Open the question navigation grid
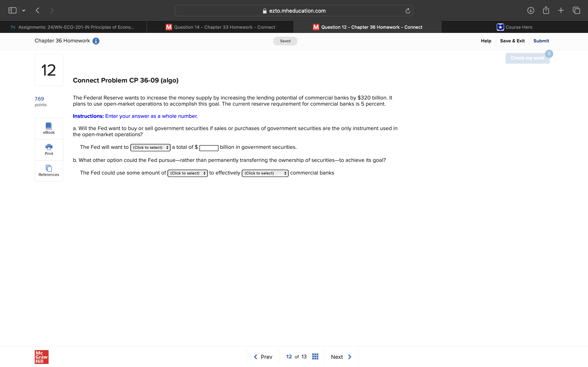 [x=315, y=356]
